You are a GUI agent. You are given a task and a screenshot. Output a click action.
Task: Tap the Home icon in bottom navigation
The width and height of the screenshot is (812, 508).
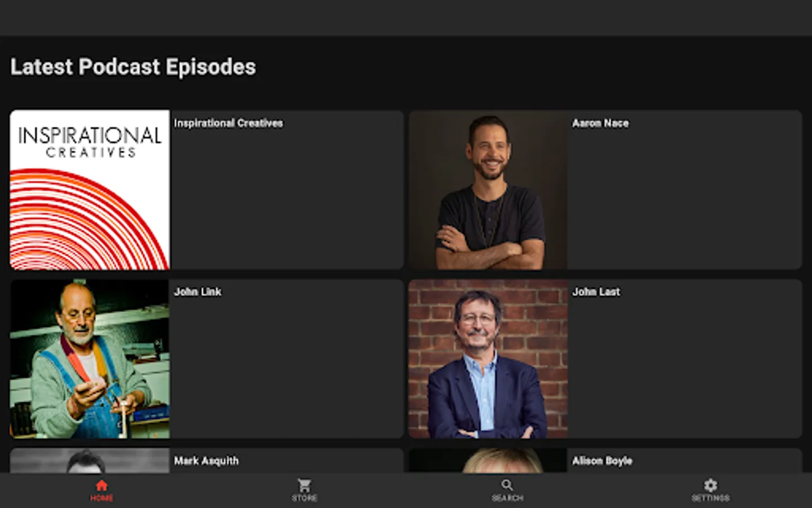[101, 485]
